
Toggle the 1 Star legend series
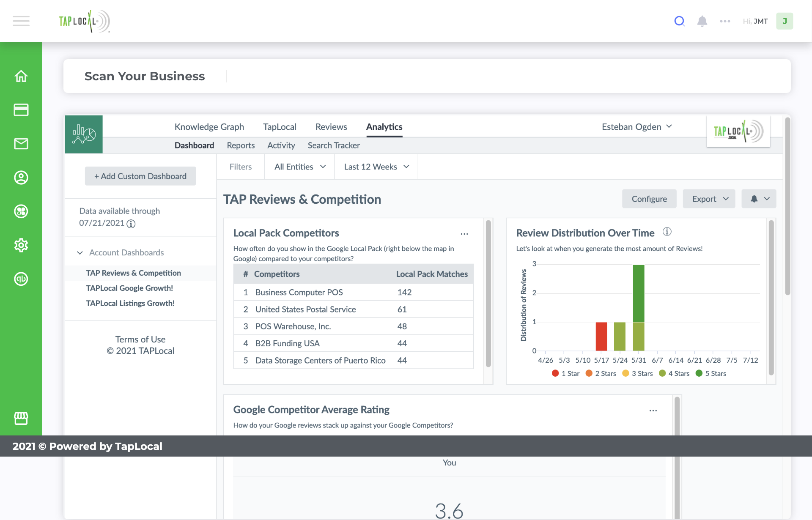(565, 373)
